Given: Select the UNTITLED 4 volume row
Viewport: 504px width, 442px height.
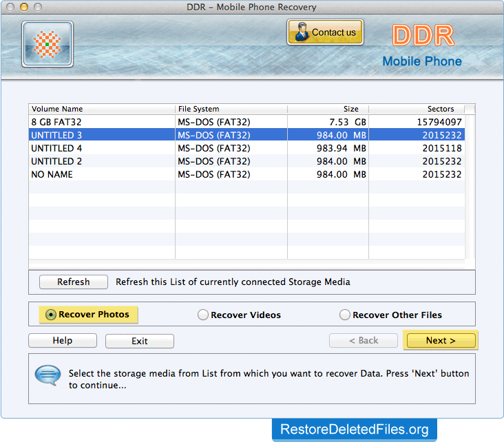Looking at the screenshot, I should pyautogui.click(x=246, y=148).
